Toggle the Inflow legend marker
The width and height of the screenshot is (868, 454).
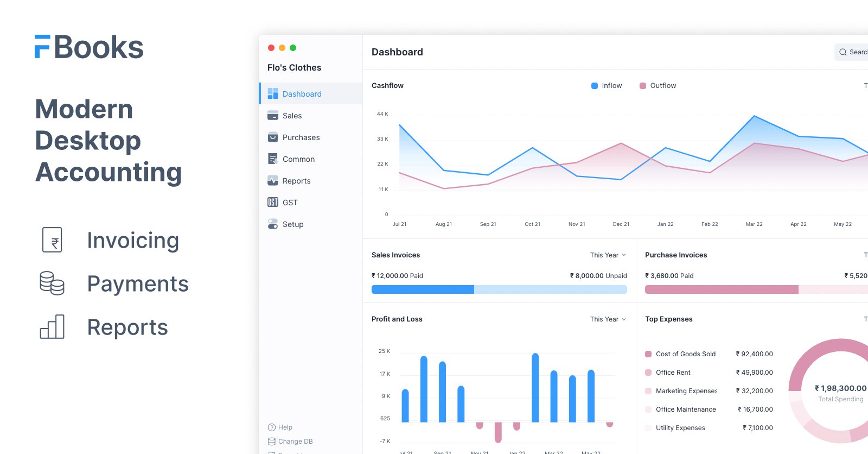[595, 86]
